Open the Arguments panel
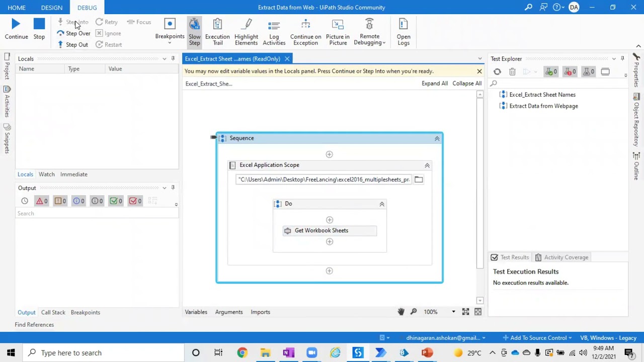 [x=229, y=312]
